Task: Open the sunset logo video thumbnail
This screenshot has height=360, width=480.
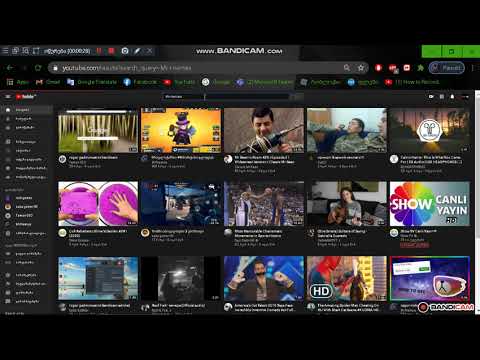Action: pos(430,130)
